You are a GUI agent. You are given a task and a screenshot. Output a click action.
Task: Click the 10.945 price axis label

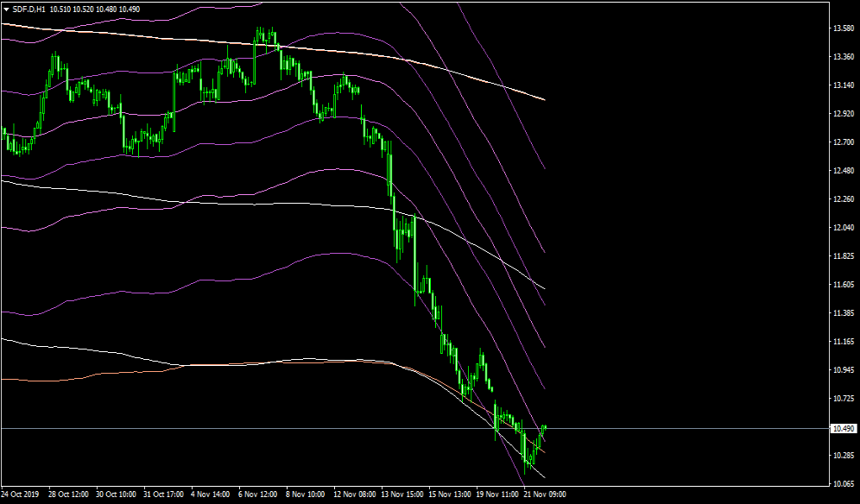point(843,370)
